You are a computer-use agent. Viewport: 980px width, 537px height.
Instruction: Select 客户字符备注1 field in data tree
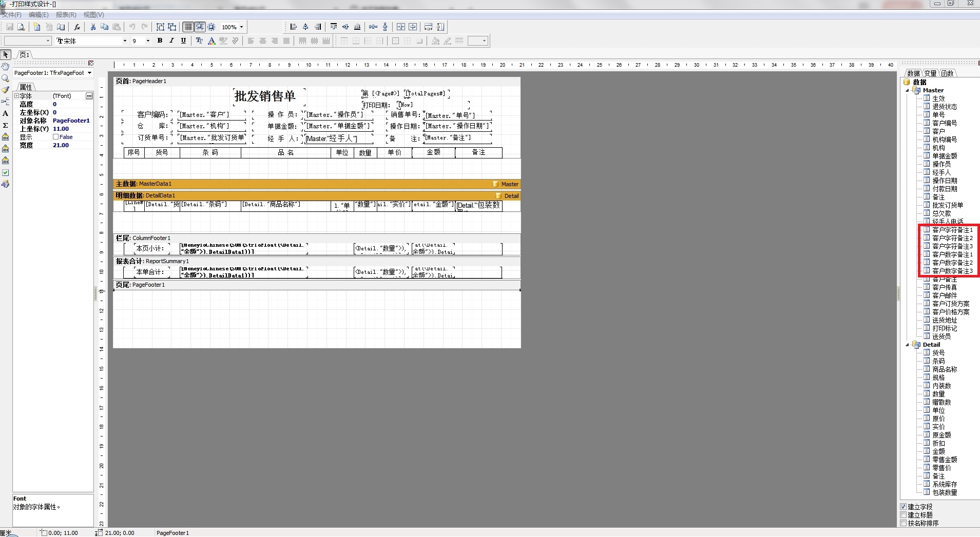[952, 230]
